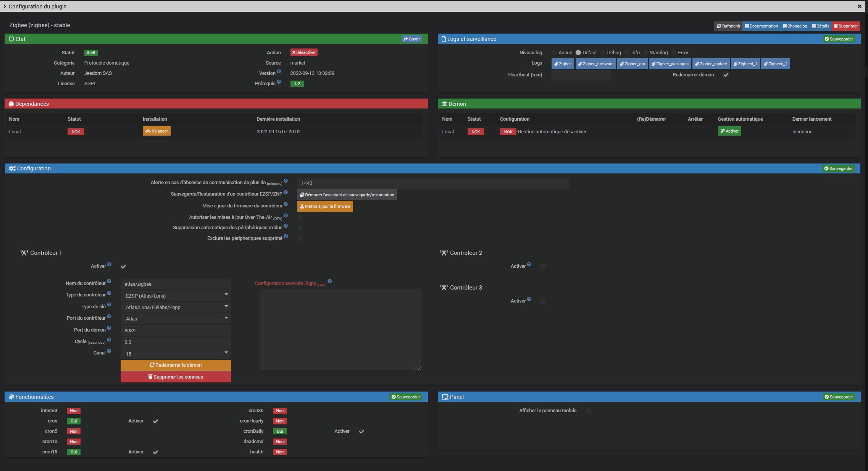Click help icon next to Version
868x471 pixels.
(279, 71)
